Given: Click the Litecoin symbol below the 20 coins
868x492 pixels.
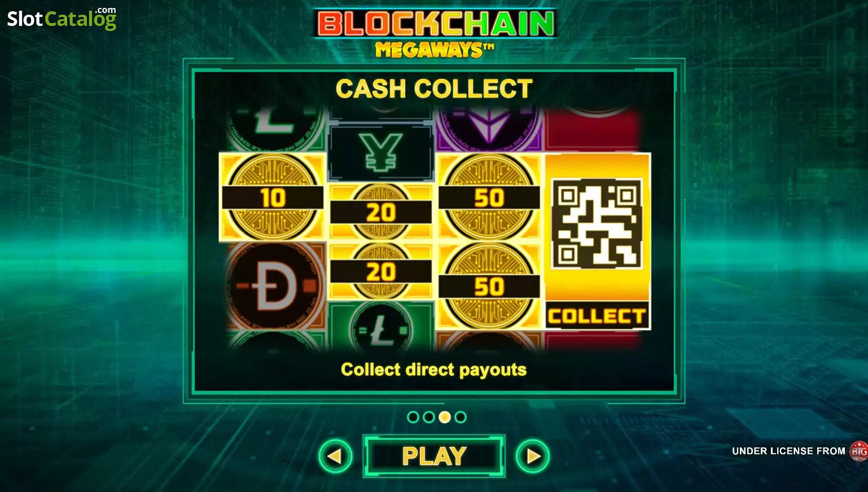Looking at the screenshot, I should pyautogui.click(x=381, y=327).
